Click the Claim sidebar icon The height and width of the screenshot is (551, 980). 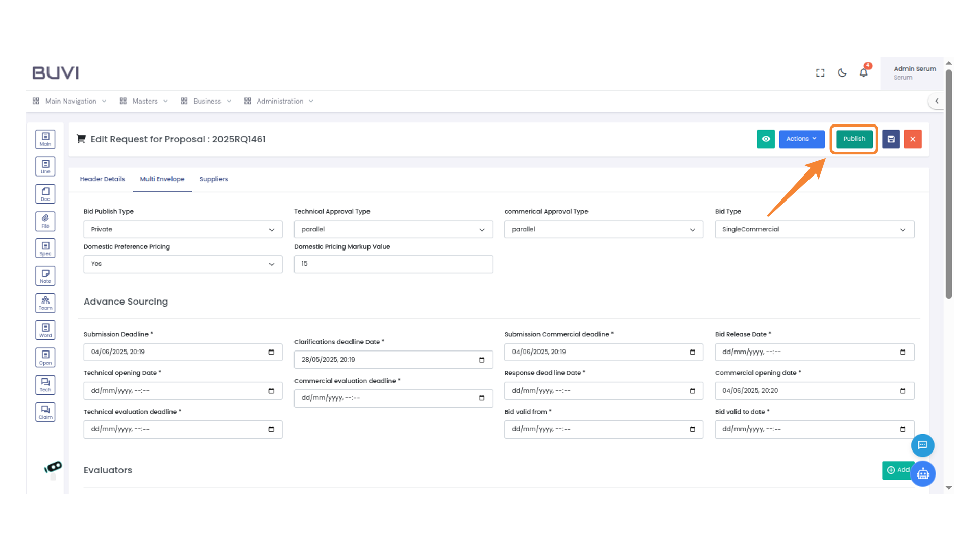tap(45, 412)
